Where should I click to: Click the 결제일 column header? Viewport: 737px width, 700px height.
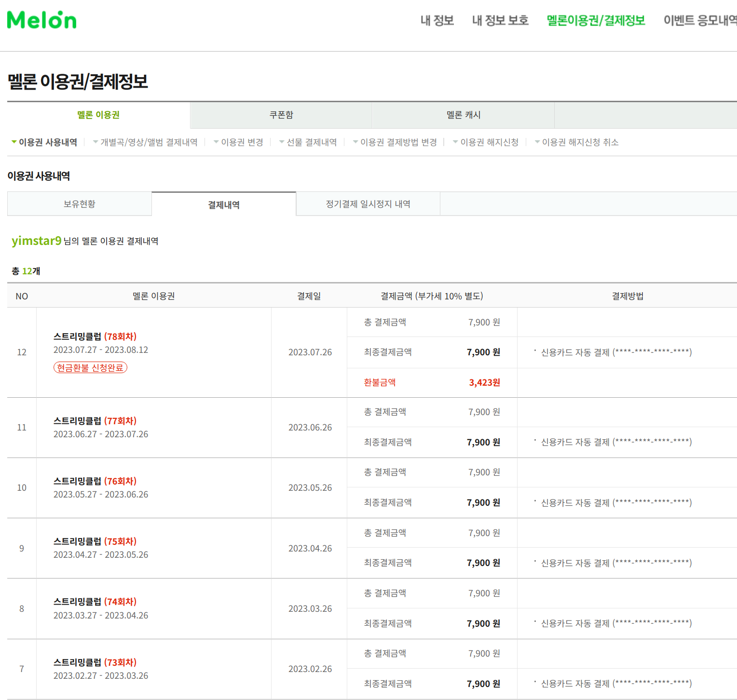pos(309,296)
